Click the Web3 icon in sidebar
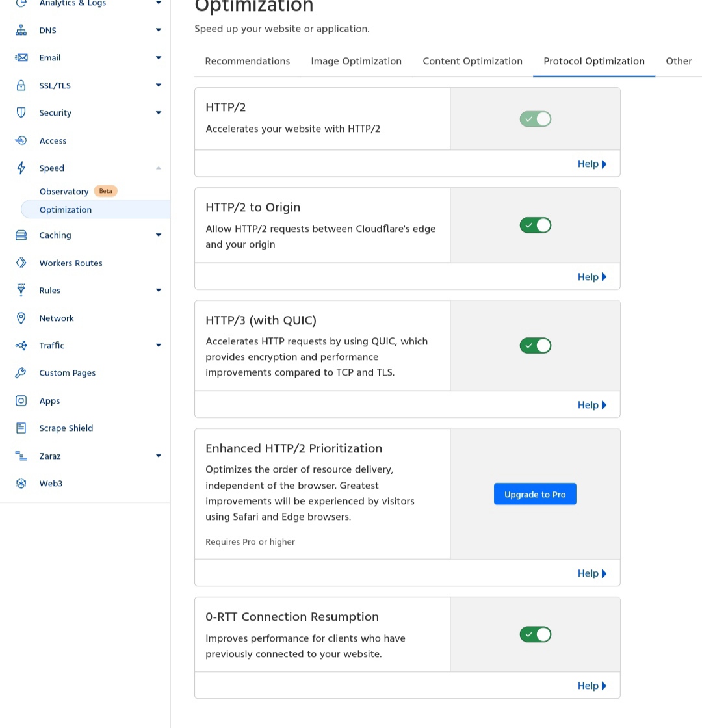The width and height of the screenshot is (702, 728). 21,484
